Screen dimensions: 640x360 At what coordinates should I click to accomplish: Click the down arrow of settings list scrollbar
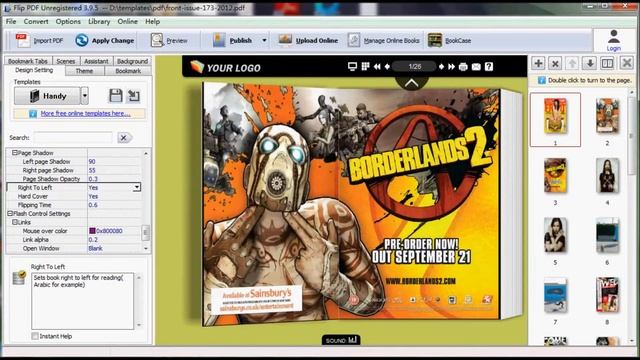click(x=146, y=248)
